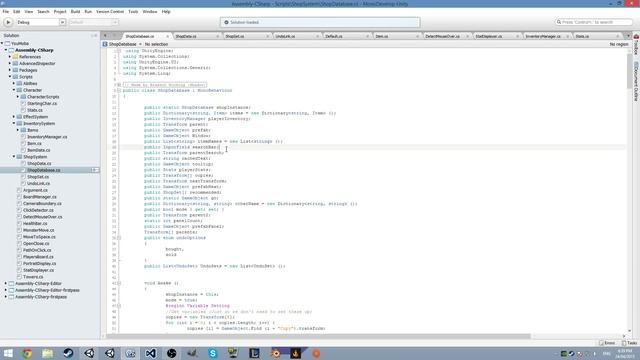Open the ShopDatabase class breadcrumb dropdown
640x360 pixels.
[x=122, y=44]
